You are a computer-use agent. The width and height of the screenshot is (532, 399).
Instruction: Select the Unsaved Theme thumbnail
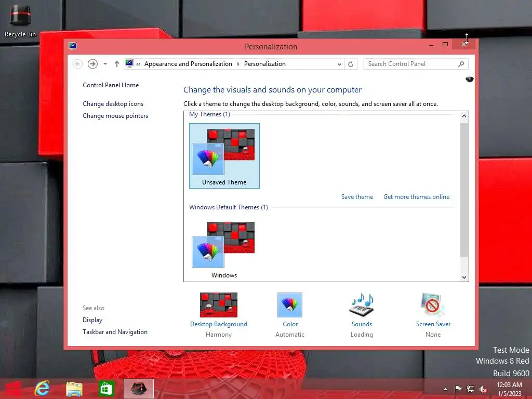[224, 156]
